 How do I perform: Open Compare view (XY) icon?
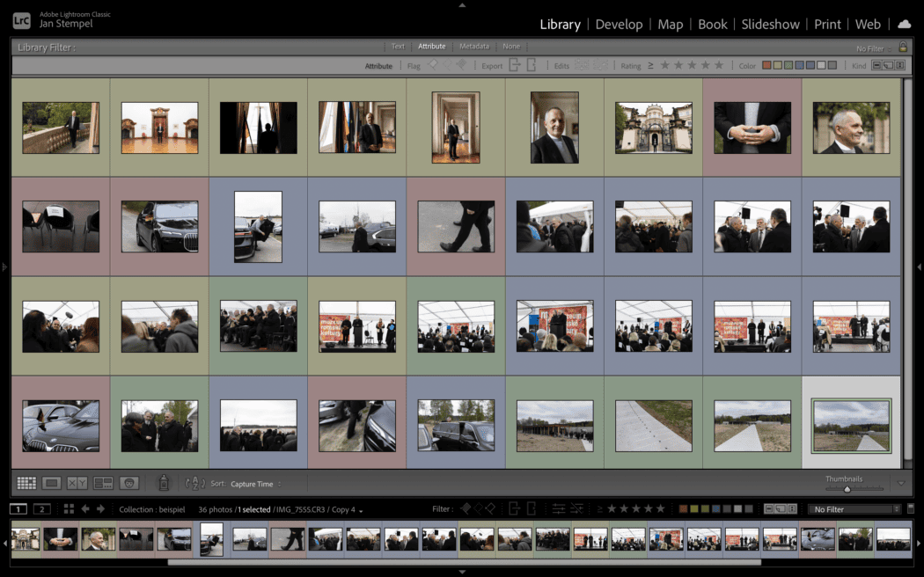click(77, 483)
